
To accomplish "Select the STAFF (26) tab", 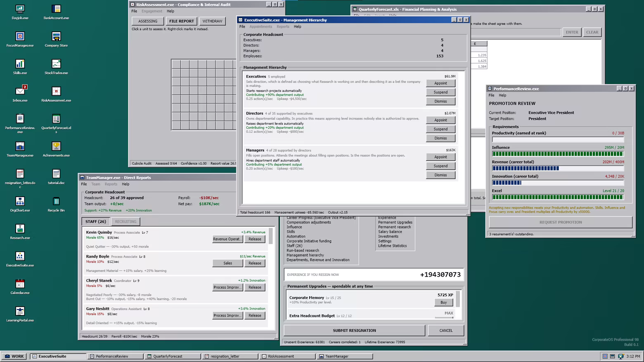I will point(96,221).
